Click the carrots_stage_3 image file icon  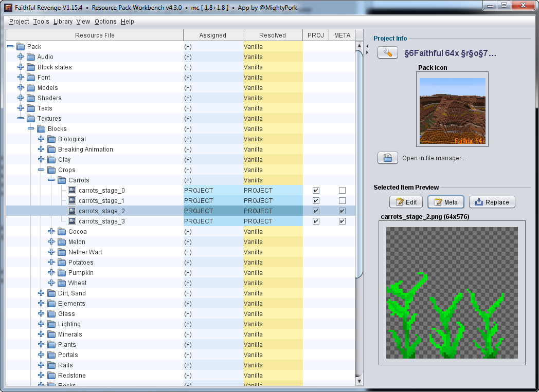pos(72,221)
